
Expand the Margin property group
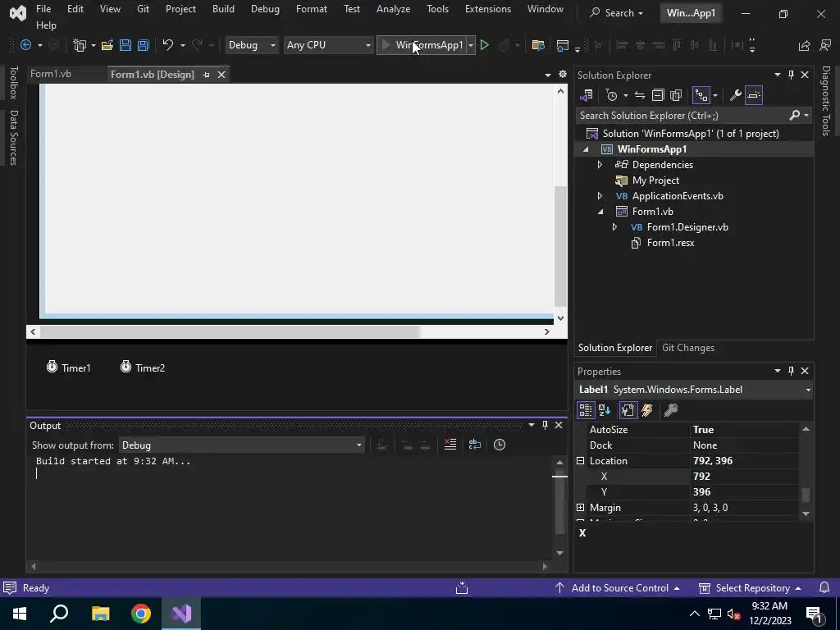pyautogui.click(x=580, y=507)
